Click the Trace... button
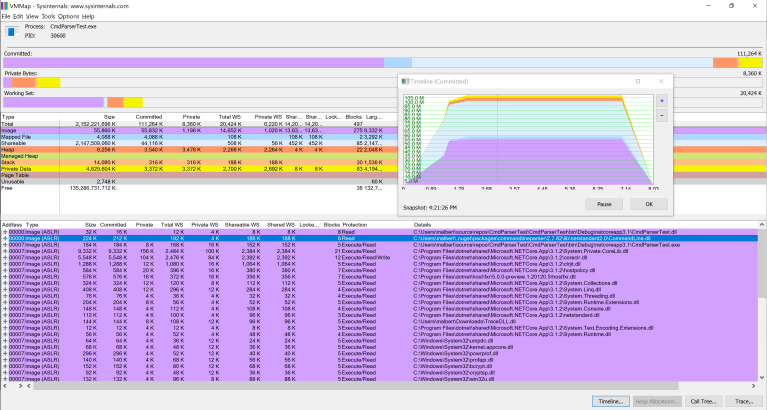 (x=744, y=400)
